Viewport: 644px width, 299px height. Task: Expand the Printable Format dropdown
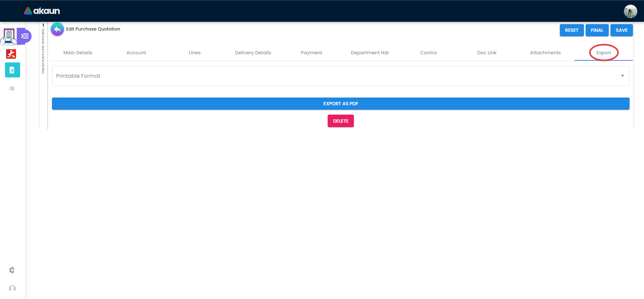click(340, 76)
